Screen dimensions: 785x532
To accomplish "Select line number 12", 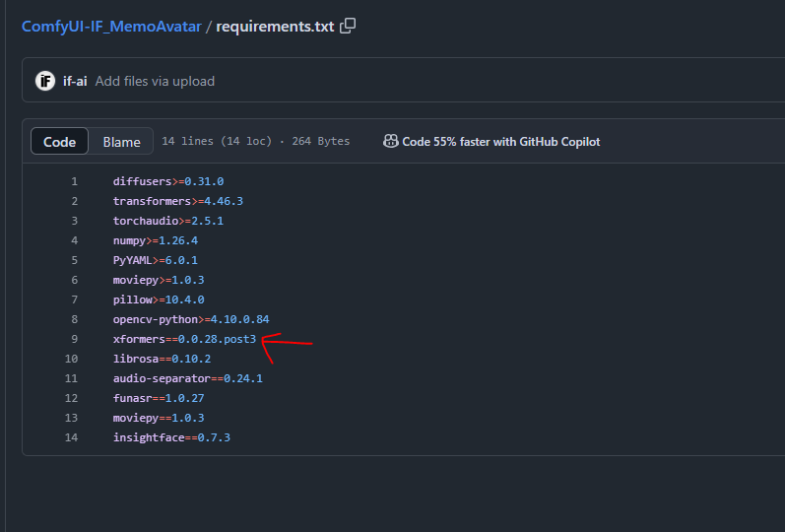I will 71,398.
